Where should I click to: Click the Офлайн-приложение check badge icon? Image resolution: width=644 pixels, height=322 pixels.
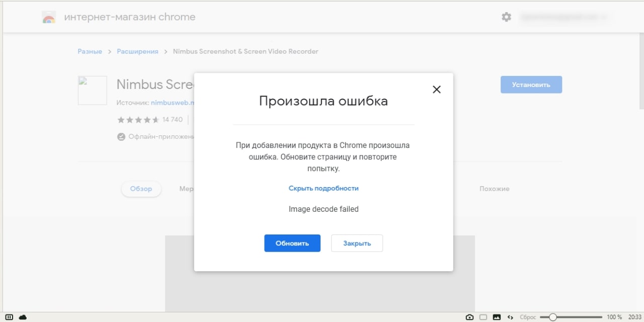(121, 136)
